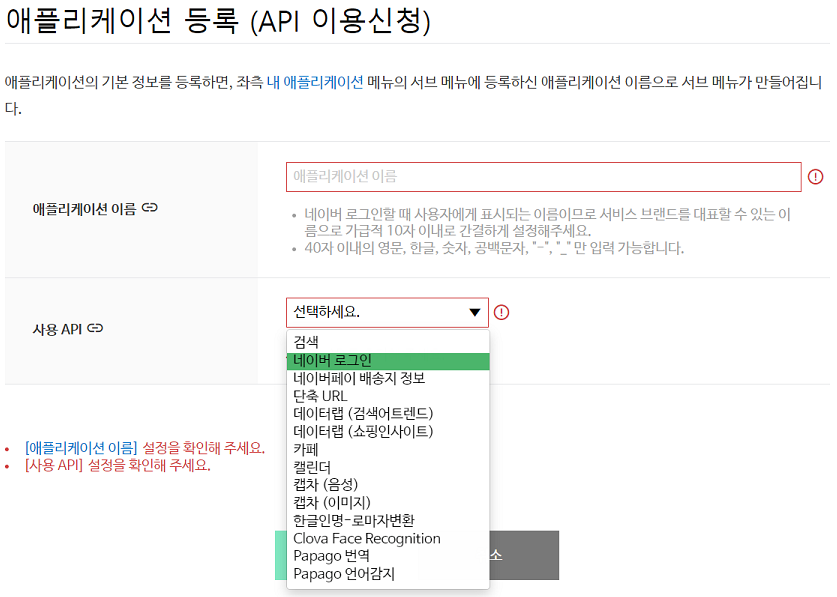The image size is (837, 597).
Task: Open the 내 애플리케이션 link
Action: click(315, 82)
